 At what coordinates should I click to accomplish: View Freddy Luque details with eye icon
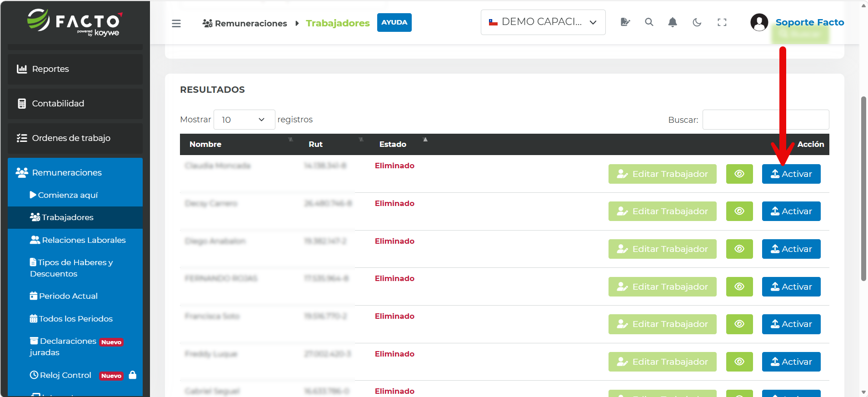click(x=739, y=362)
